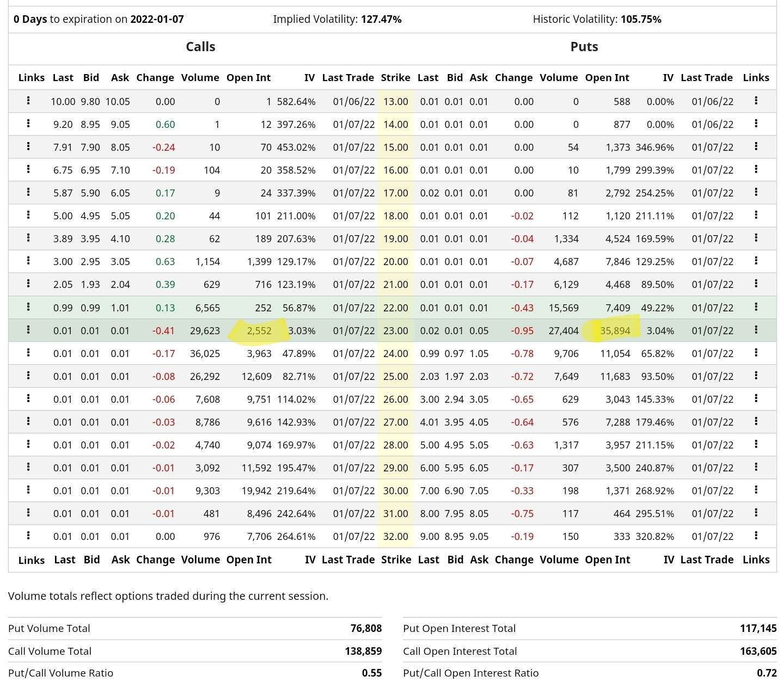Select the Puts section header
This screenshot has width=784, height=700.
[584, 47]
